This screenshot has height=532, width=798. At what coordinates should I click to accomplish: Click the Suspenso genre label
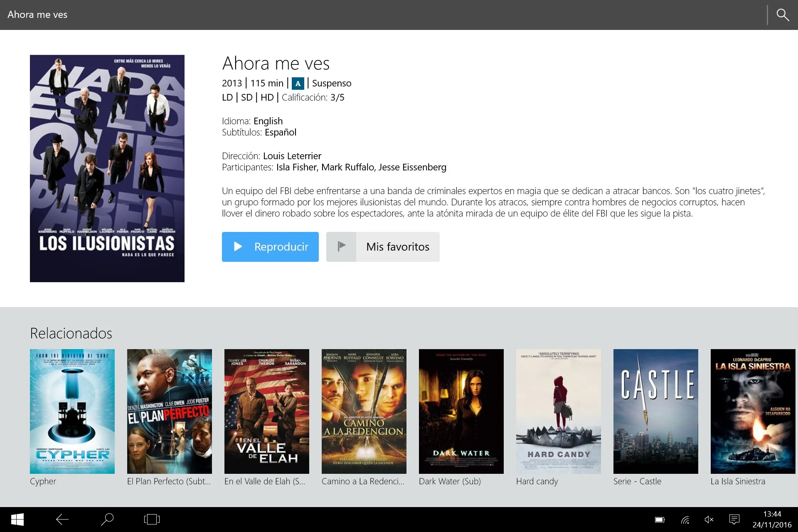(332, 83)
